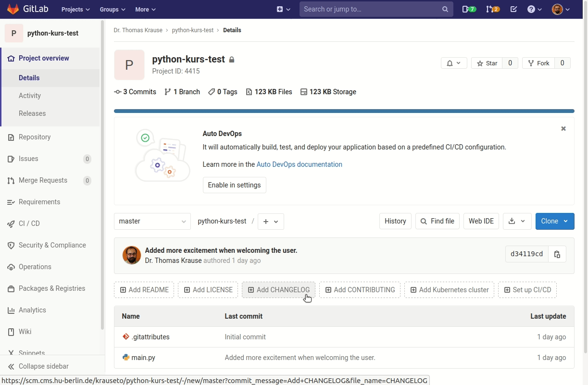588x385 pixels.
Task: Open the main.py file
Action: pyautogui.click(x=143, y=358)
